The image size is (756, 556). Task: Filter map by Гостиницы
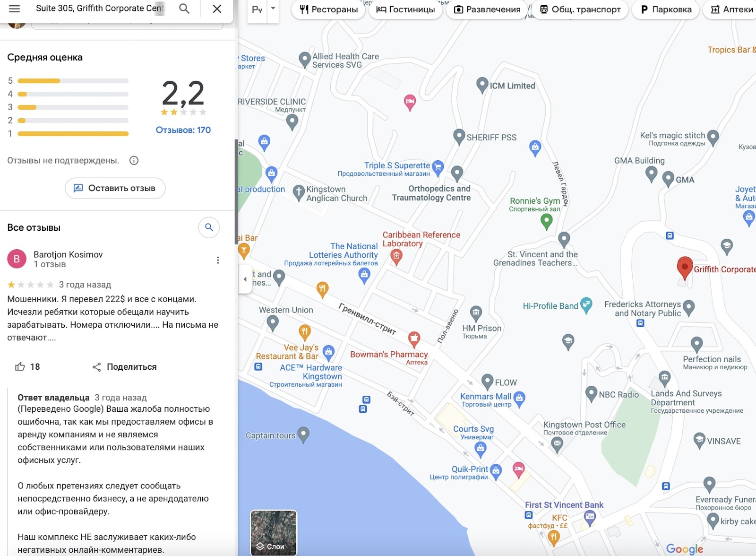click(x=405, y=9)
